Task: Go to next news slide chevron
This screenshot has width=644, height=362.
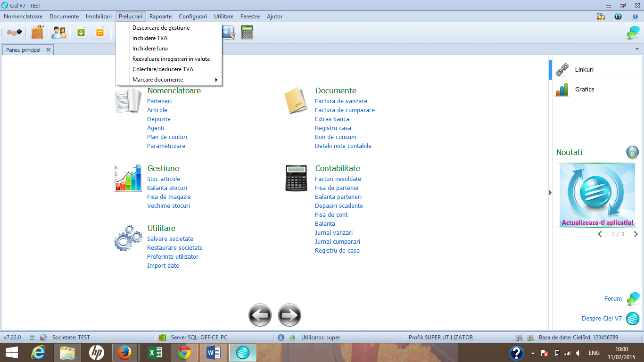Action: (x=636, y=234)
